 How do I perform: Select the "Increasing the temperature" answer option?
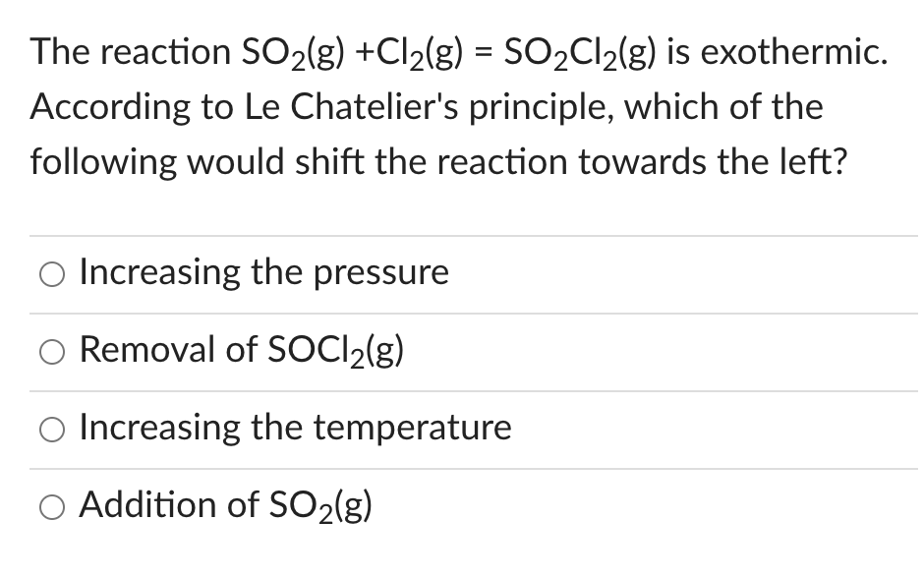(x=294, y=429)
